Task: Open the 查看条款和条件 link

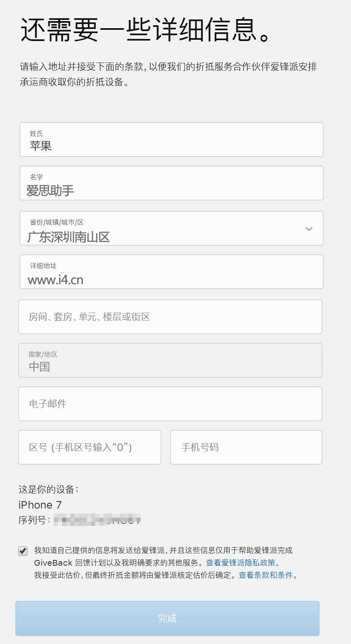Action: (268, 575)
